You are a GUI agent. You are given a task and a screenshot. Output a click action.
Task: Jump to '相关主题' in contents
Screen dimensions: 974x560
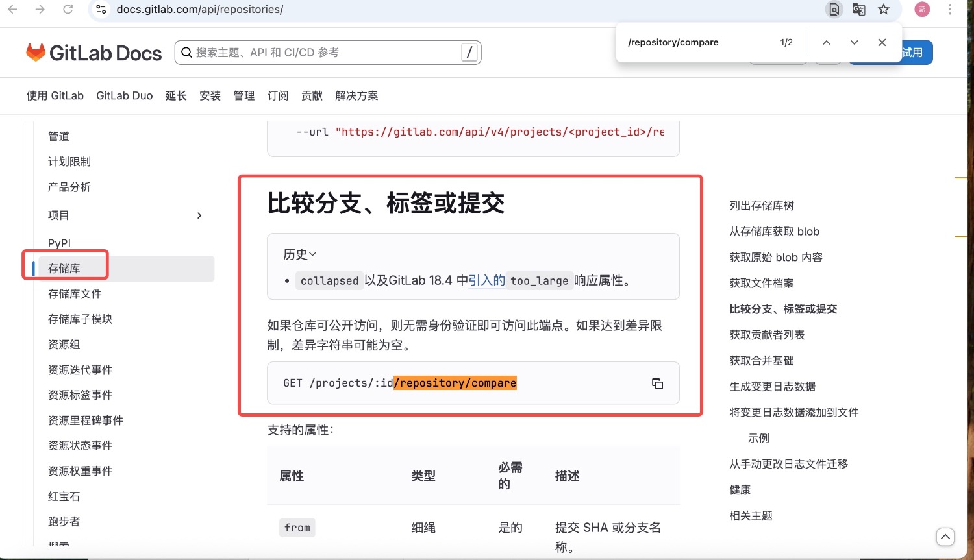coord(751,516)
